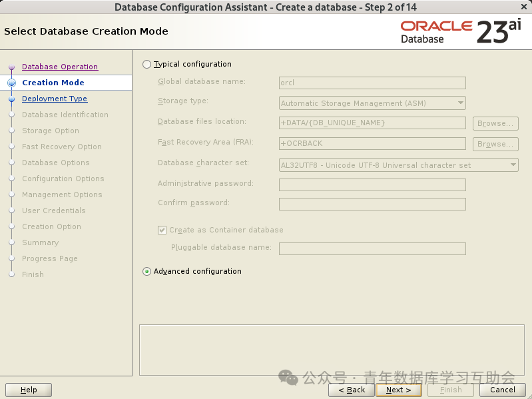Click the Fast Recovery Area field
Screen dimensions: 532x399
(x=372, y=143)
